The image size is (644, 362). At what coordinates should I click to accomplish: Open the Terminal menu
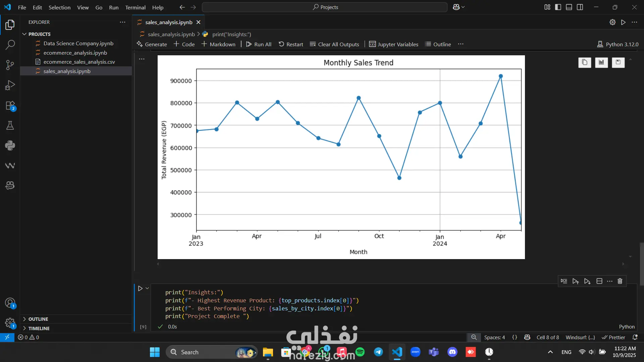click(x=135, y=7)
